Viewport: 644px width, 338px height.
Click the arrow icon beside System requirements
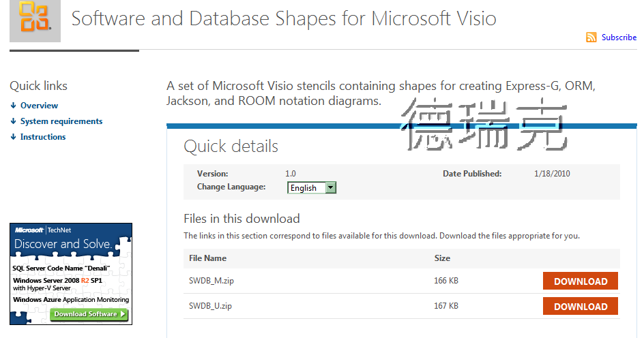[13, 121]
